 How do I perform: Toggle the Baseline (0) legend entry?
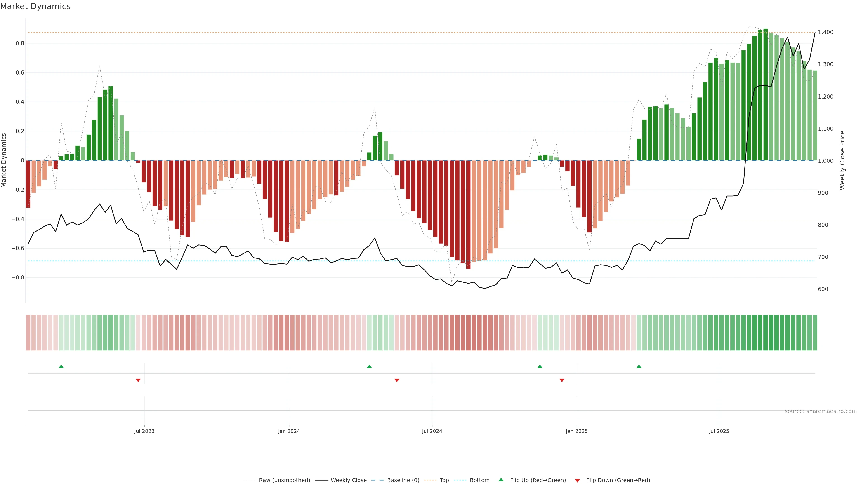(x=403, y=480)
